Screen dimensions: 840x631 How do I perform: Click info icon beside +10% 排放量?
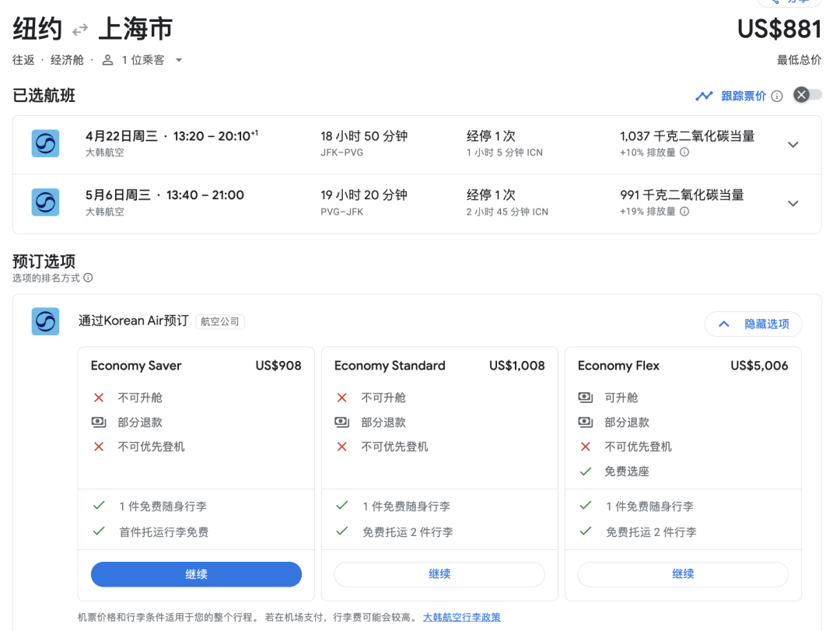(x=684, y=152)
